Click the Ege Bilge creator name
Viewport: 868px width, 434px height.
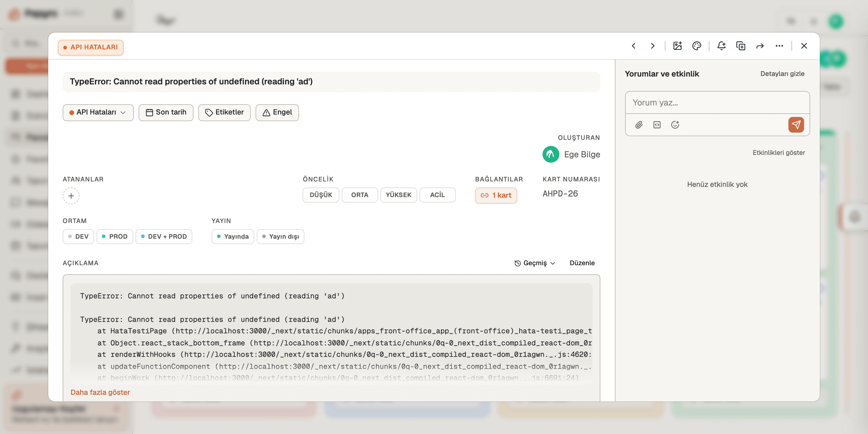coord(582,154)
